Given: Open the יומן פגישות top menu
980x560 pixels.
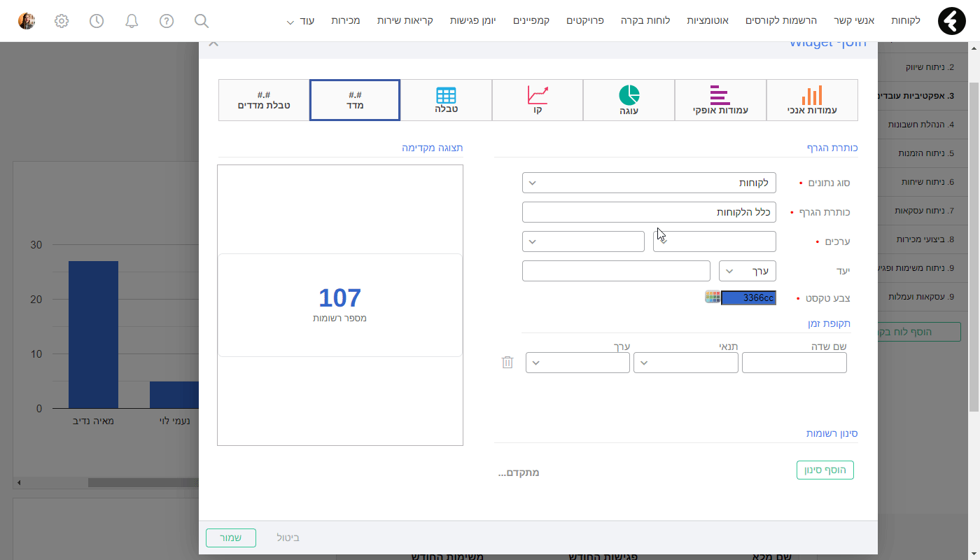Looking at the screenshot, I should click(x=472, y=21).
